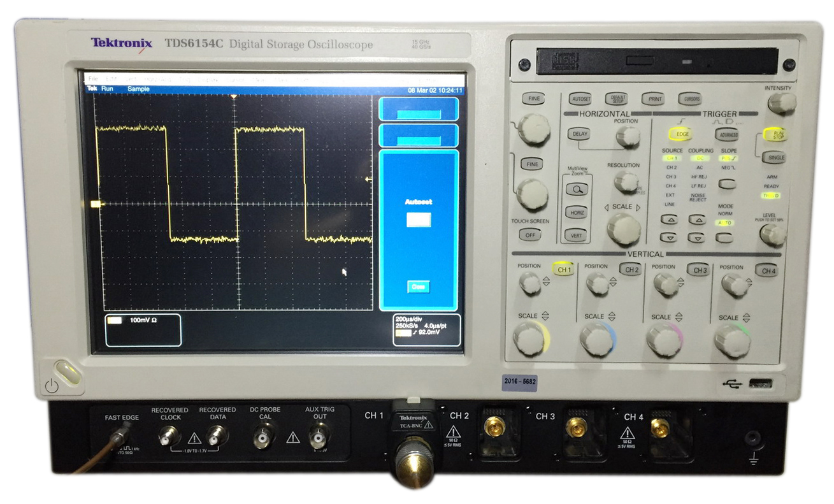Enable the CH 4 channel button
Viewport: 834px width, 504px height.
766,270
